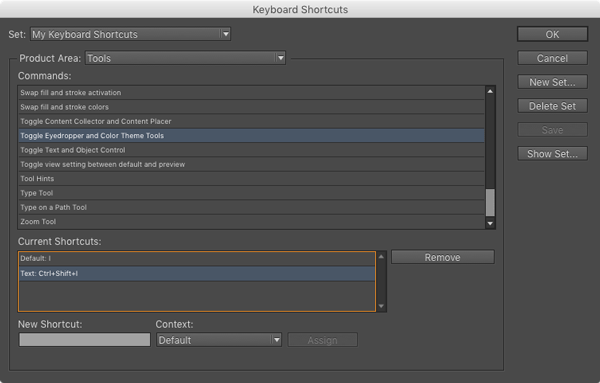Select 'Toggle Eyedropper and Color Theme Tools'
This screenshot has width=600, height=383.
point(251,135)
